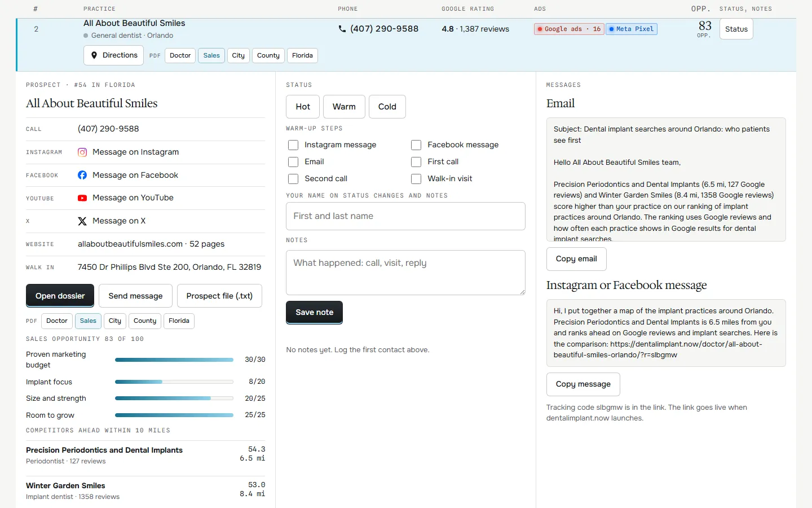Download the Prospect file (.txt)
The height and width of the screenshot is (508, 812).
point(219,296)
